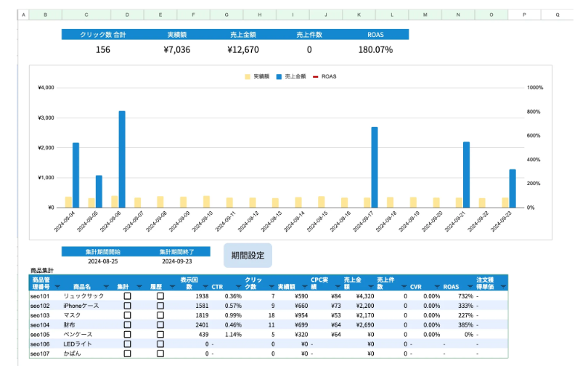The height and width of the screenshot is (371, 588).
Task: Open filter dropdown for 実績額 column
Action: (304, 287)
